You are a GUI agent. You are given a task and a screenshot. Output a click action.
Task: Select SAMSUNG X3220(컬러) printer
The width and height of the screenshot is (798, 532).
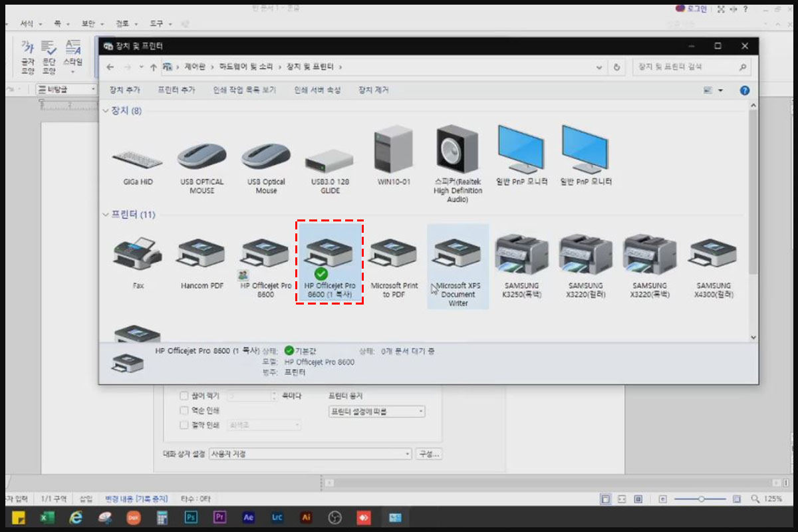pyautogui.click(x=585, y=266)
